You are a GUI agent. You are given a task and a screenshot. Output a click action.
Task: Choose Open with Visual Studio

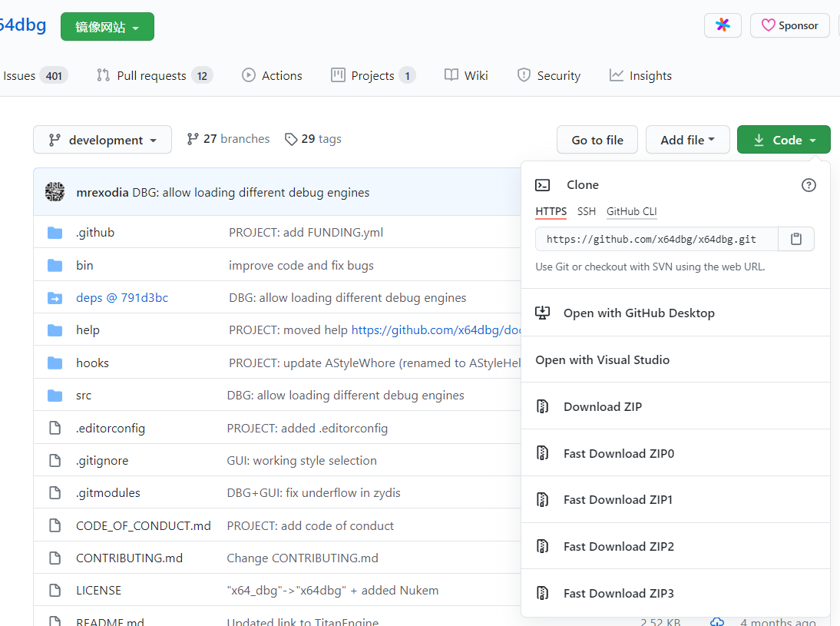click(676, 359)
